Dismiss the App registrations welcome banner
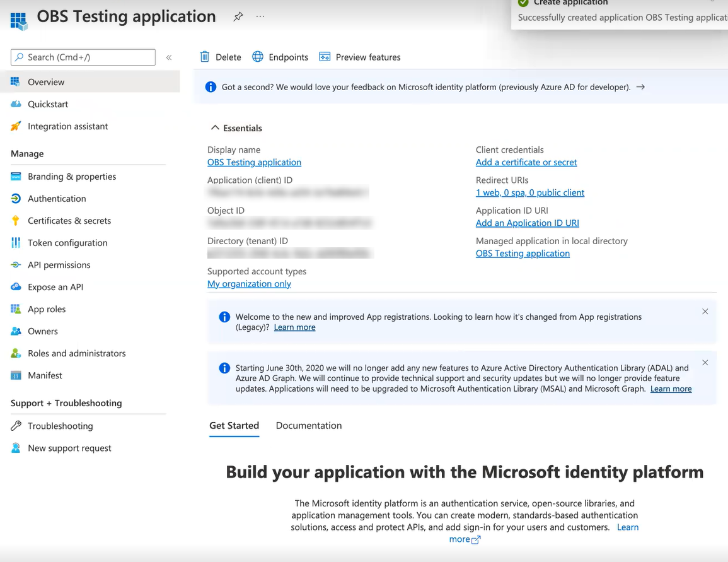The height and width of the screenshot is (562, 728). tap(705, 312)
